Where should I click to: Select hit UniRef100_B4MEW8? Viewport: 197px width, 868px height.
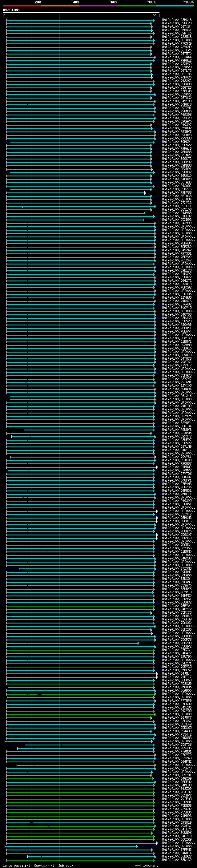(x=176, y=785)
